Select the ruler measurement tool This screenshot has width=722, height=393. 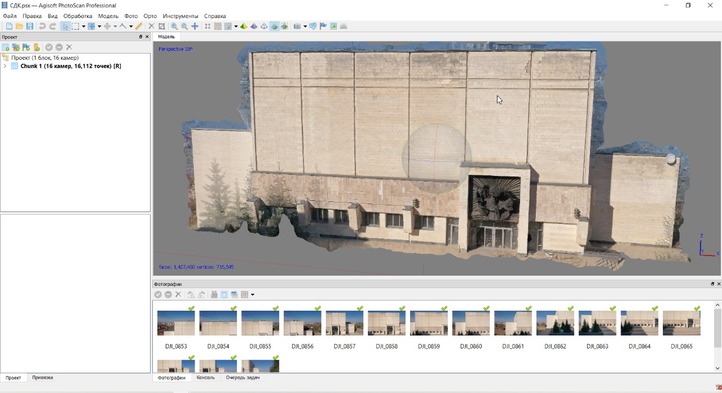click(139, 26)
